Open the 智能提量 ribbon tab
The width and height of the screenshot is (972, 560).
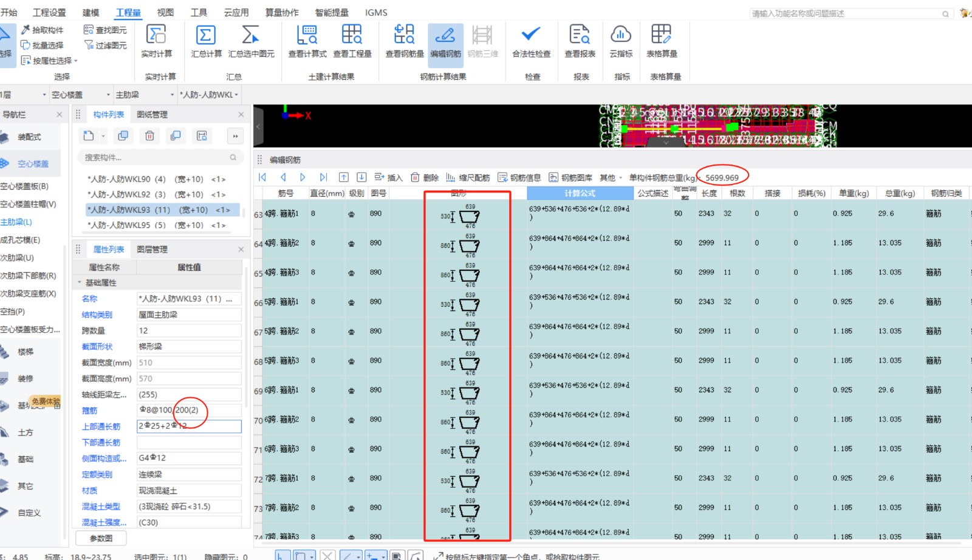[x=332, y=12]
